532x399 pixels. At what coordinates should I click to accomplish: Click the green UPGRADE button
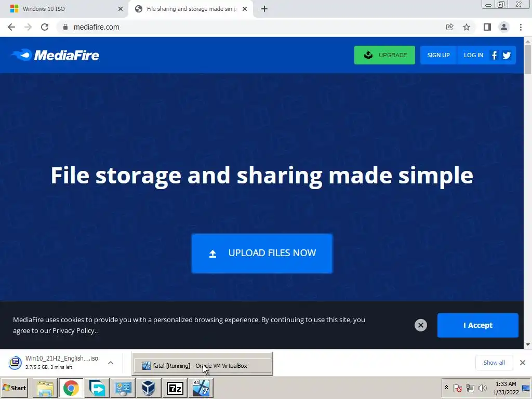click(384, 55)
